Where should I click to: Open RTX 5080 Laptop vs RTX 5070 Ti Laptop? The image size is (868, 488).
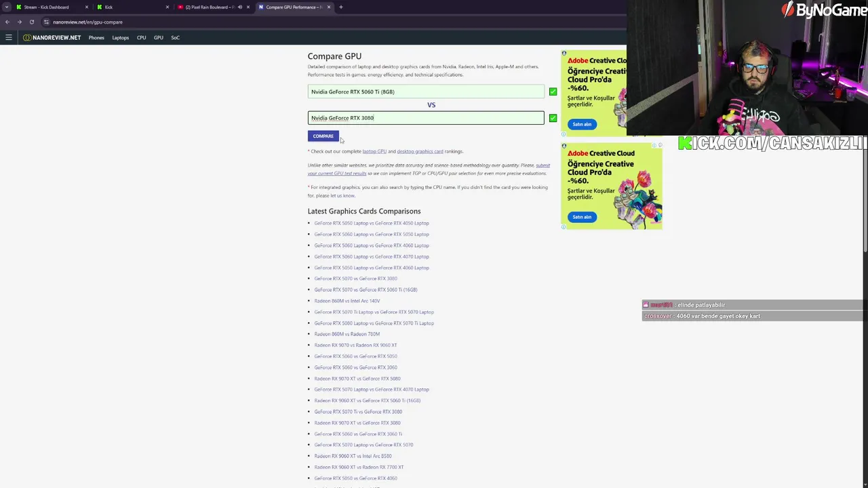(374, 323)
